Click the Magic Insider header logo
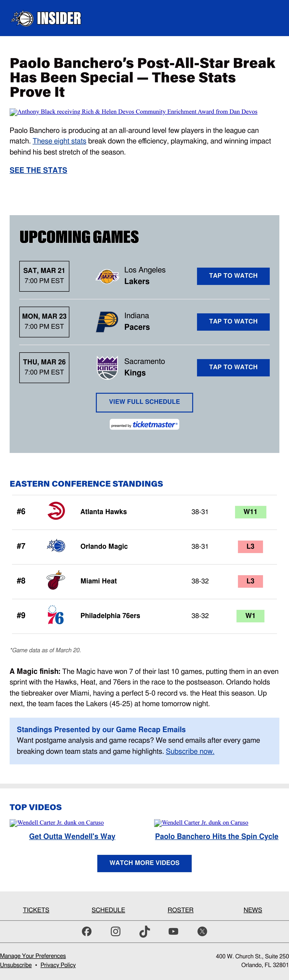The image size is (289, 980). 46,18
